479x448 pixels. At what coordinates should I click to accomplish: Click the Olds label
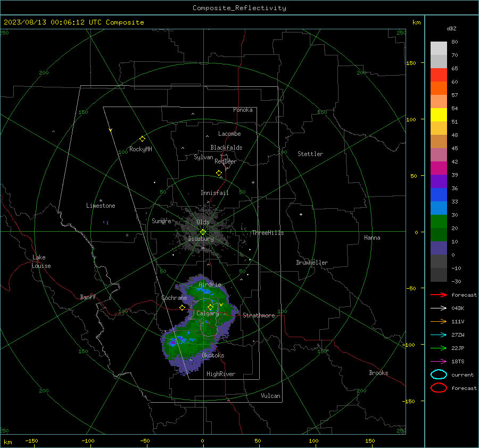tap(203, 222)
